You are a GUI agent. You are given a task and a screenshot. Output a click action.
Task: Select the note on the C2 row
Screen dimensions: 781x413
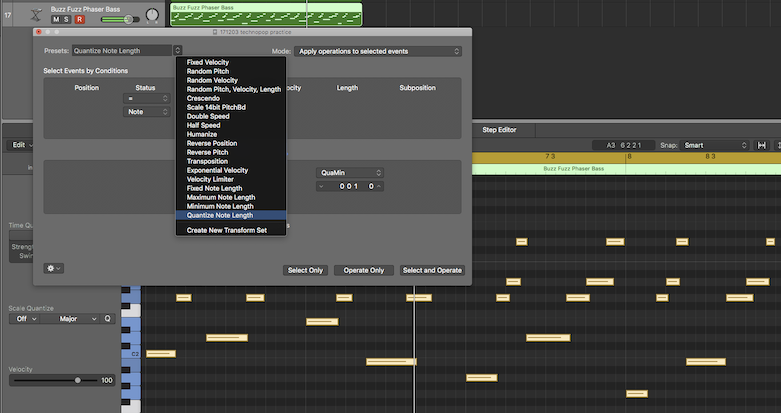click(x=161, y=354)
